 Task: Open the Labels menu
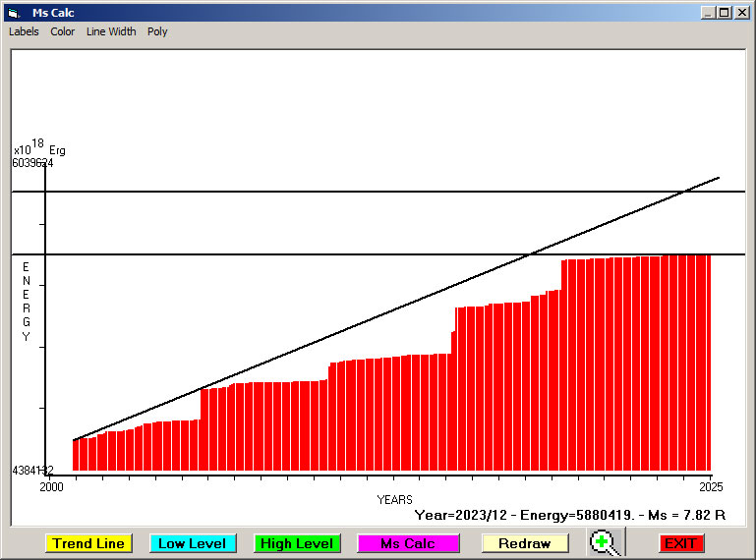24,31
